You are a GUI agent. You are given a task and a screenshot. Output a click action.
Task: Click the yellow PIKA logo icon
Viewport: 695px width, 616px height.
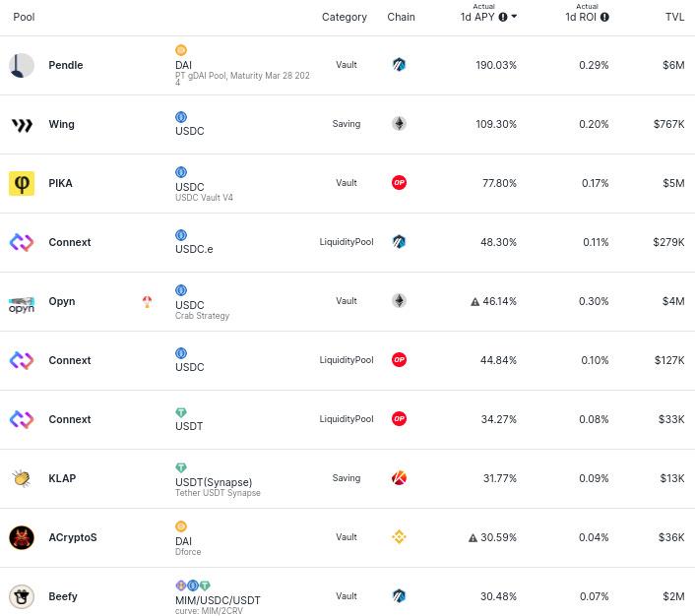pos(22,183)
